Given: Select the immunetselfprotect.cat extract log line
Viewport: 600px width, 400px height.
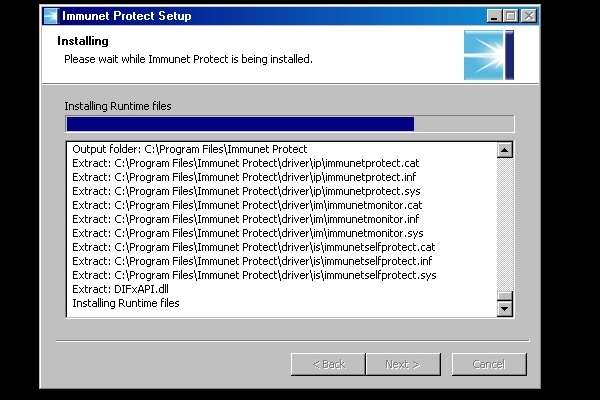Looking at the screenshot, I should coord(254,247).
